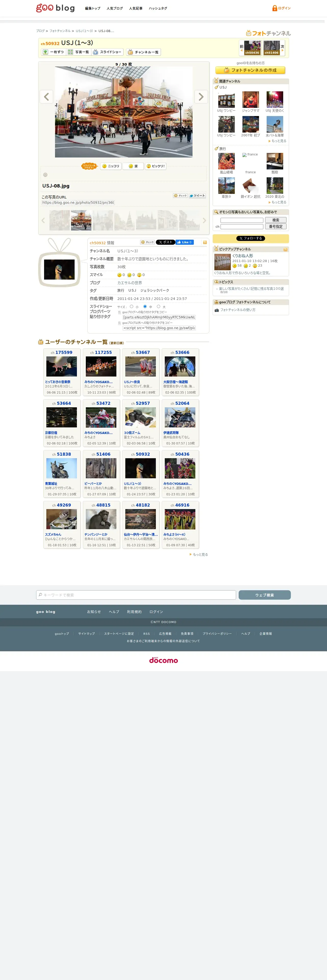Click the ログイン link at top right
The height and width of the screenshot is (980, 327).
(284, 8)
